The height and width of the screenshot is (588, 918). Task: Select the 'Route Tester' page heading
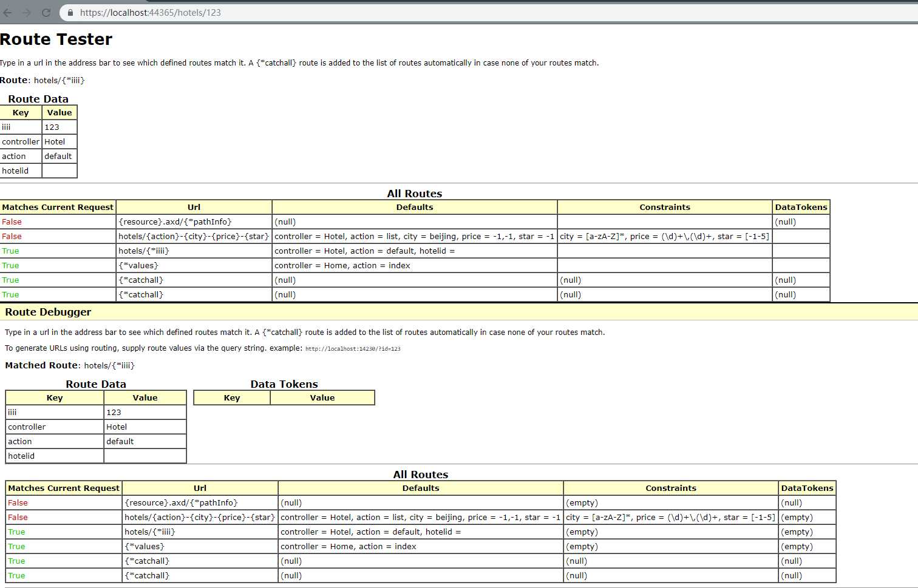point(56,39)
